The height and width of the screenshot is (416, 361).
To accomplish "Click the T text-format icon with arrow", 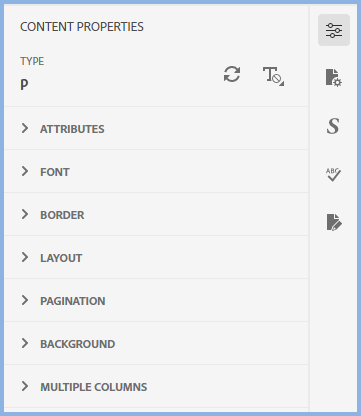I will click(273, 76).
